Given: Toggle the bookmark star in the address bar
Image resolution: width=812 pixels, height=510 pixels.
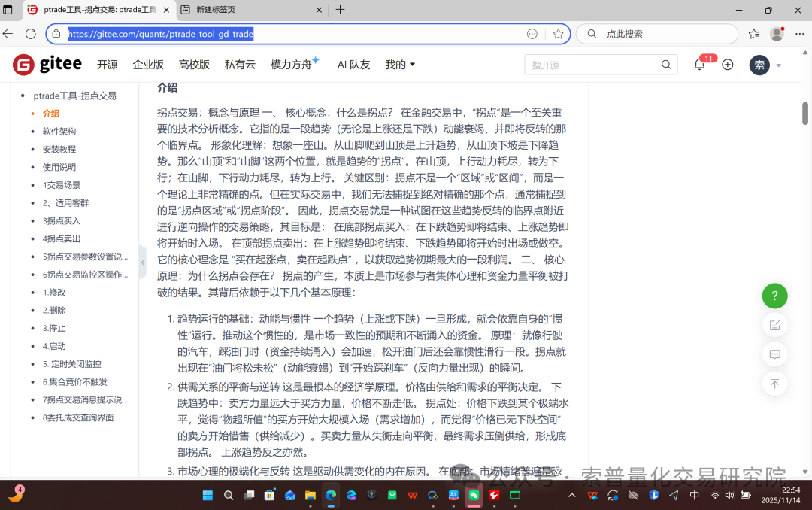Looking at the screenshot, I should pos(558,34).
